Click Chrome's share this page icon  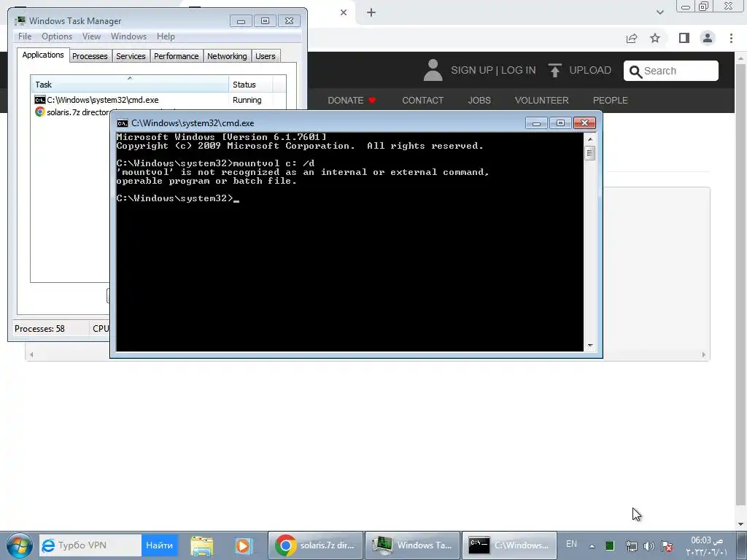[632, 38]
